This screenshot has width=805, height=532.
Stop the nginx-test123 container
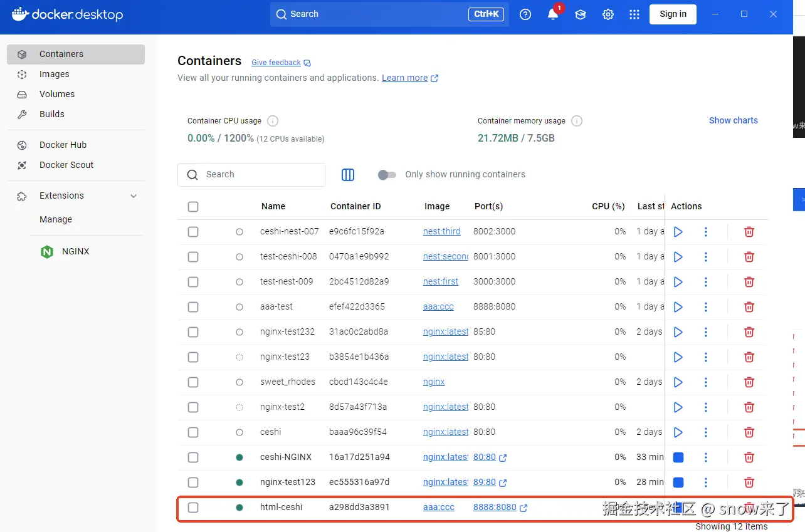coord(678,482)
